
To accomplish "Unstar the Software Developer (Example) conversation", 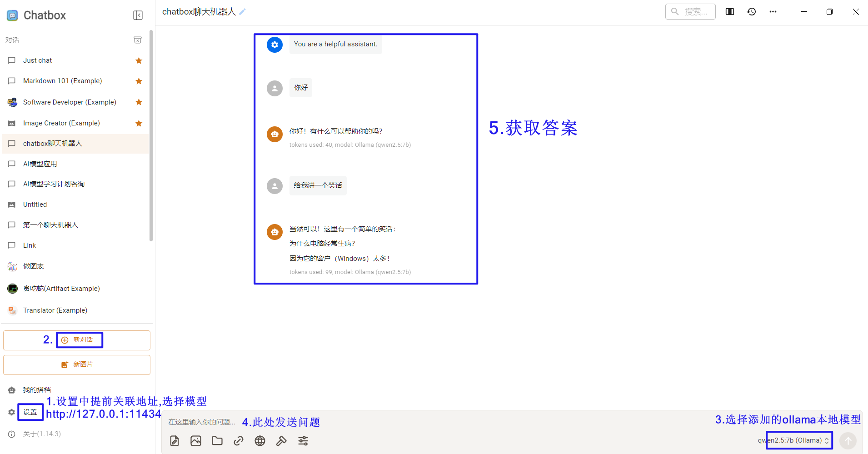I will tap(139, 102).
